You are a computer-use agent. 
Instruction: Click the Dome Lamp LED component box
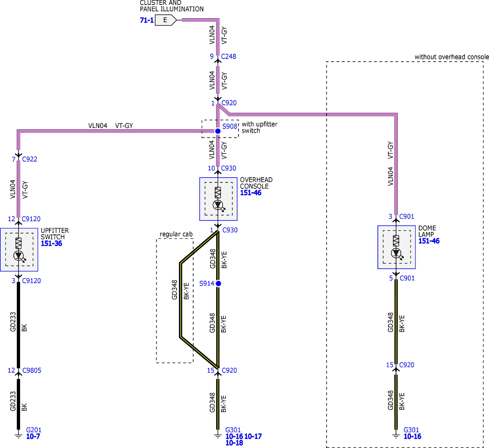[x=396, y=247]
